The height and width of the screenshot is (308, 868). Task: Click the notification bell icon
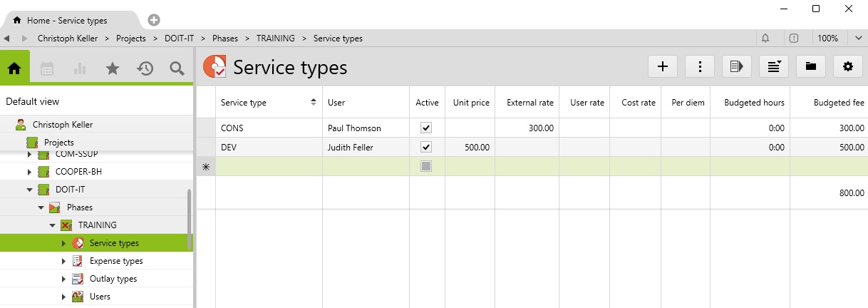765,38
